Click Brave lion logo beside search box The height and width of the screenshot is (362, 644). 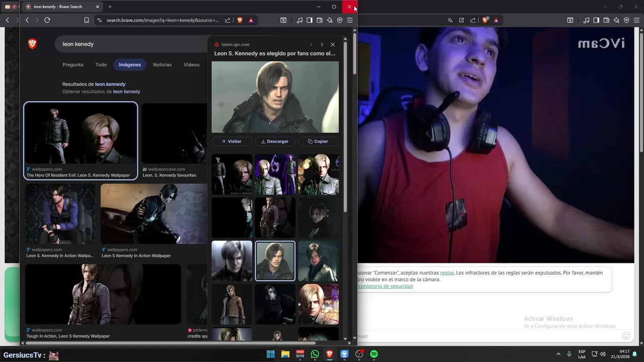tap(33, 44)
